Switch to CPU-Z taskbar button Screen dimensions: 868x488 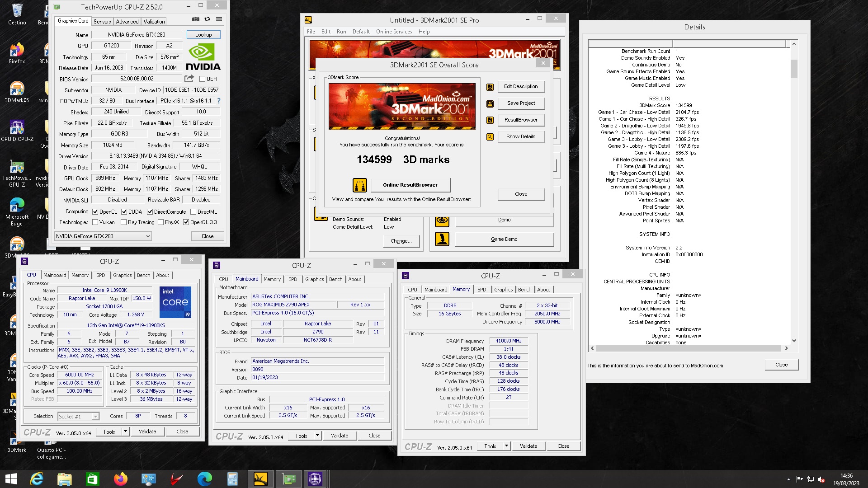click(315, 479)
